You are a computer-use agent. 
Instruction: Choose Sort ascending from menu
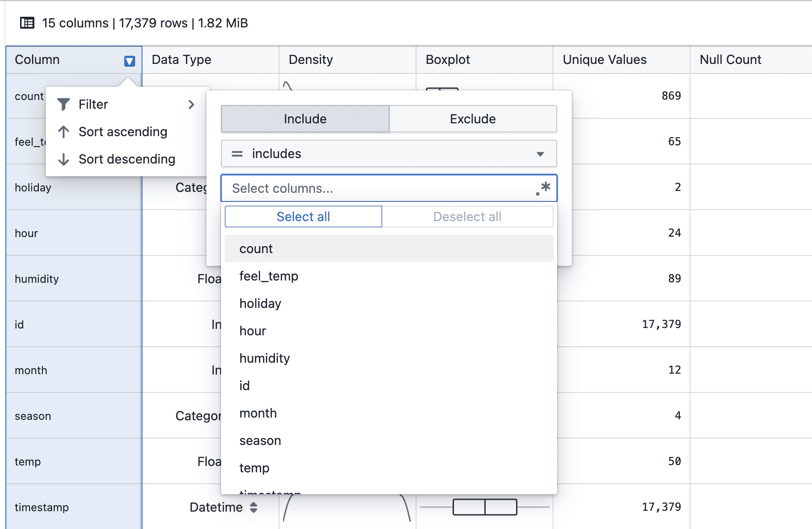(x=122, y=132)
